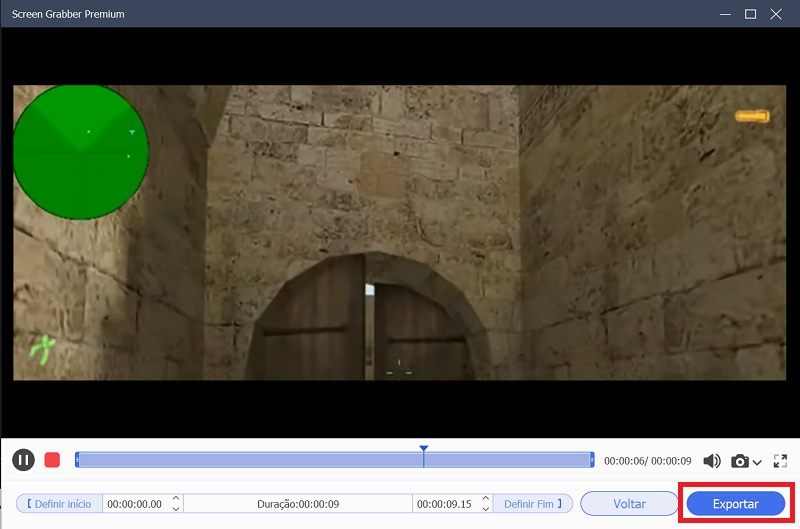Increase end time with the up arrow
Screen dimensions: 800x529
pyautogui.click(x=486, y=499)
